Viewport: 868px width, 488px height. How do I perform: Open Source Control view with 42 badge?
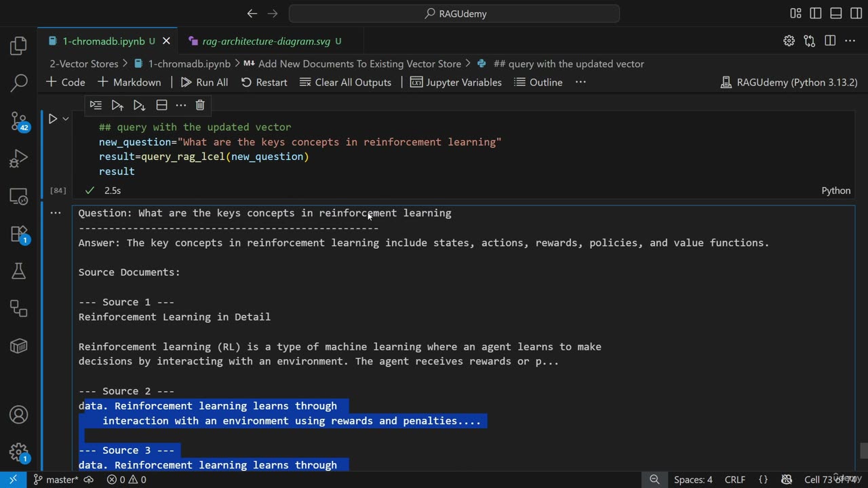(x=19, y=121)
